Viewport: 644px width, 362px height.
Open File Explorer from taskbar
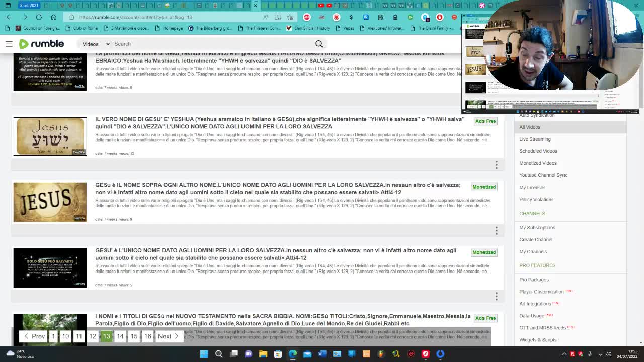coord(263,354)
